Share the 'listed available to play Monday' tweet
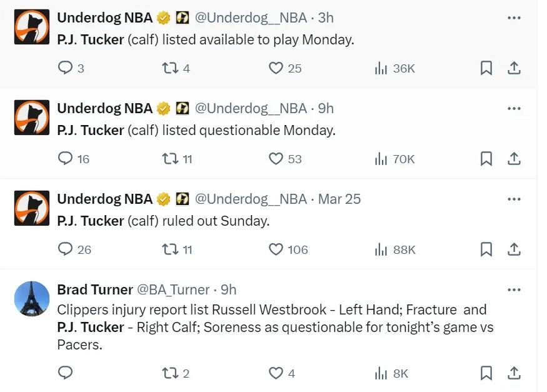Image resolution: width=547 pixels, height=392 pixels. (x=514, y=68)
